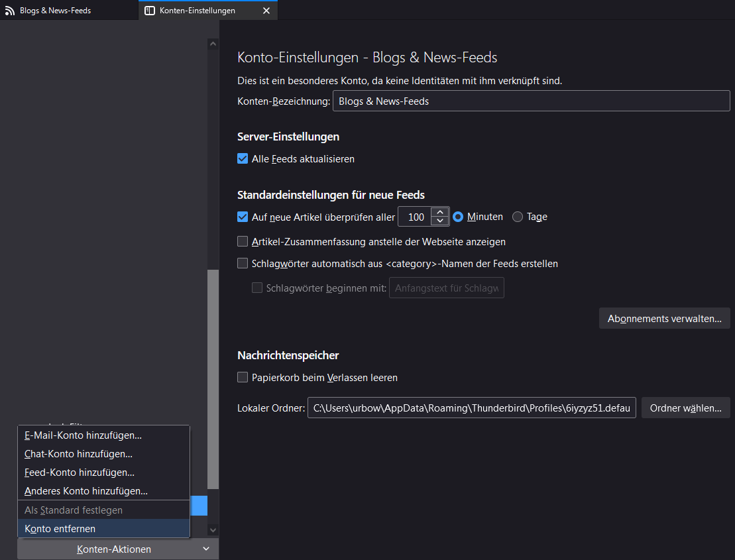Click the Ordner wählen button
The height and width of the screenshot is (560, 735).
point(685,408)
